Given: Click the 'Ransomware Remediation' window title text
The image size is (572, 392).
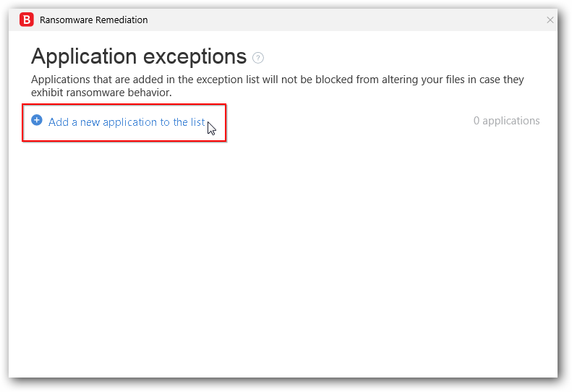Looking at the screenshot, I should tap(93, 20).
